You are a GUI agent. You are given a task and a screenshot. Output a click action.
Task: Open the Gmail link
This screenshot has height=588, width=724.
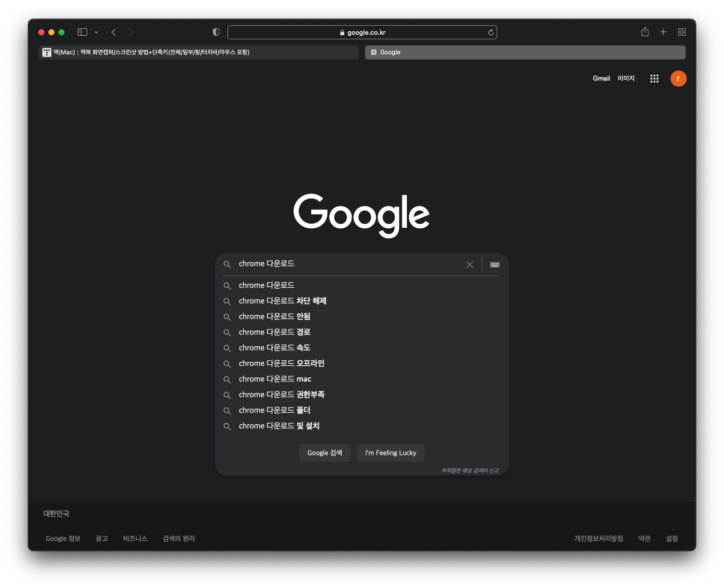[601, 78]
